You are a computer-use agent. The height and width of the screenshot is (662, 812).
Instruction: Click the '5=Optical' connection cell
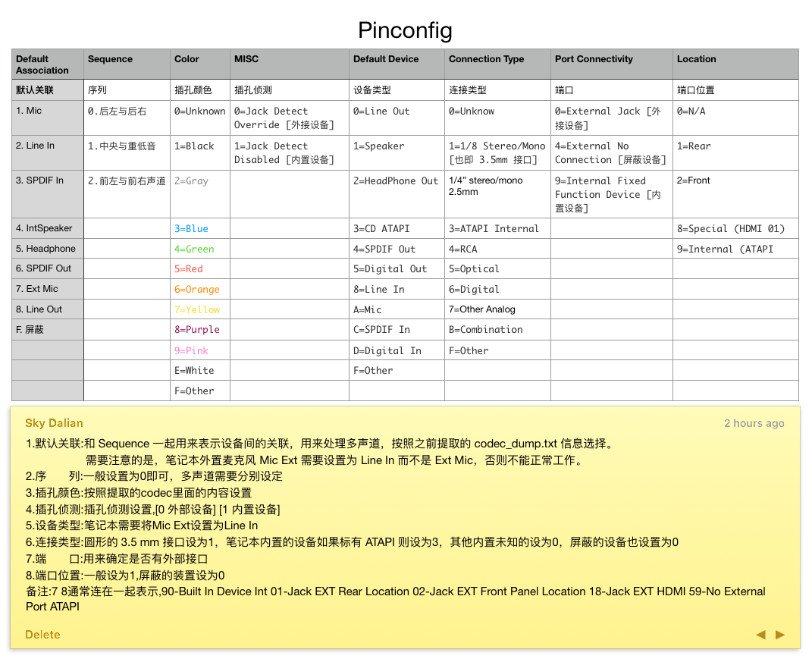(497, 269)
